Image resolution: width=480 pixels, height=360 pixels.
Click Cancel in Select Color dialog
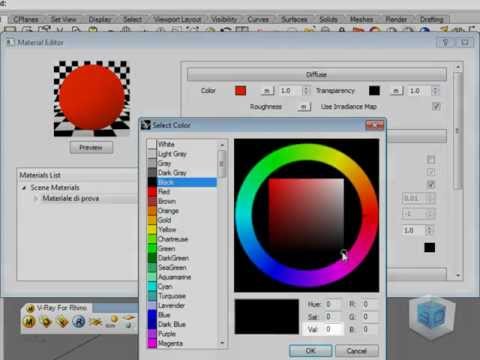click(357, 351)
